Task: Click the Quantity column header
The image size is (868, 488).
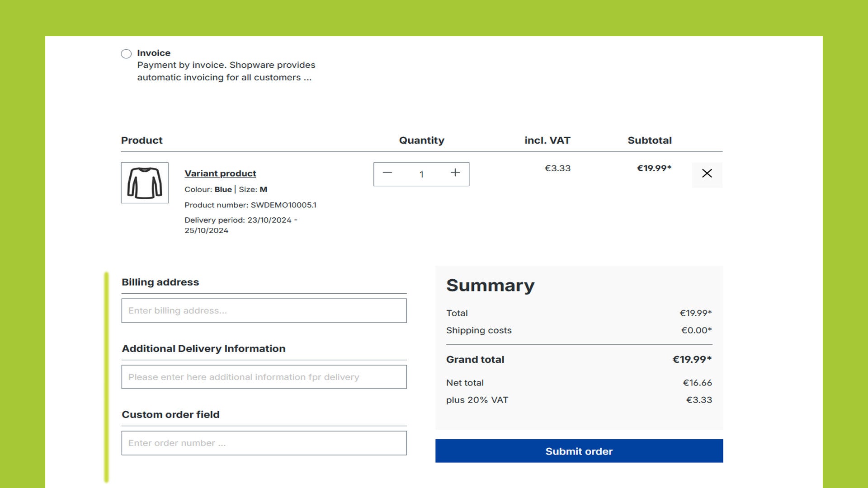Action: [422, 141]
